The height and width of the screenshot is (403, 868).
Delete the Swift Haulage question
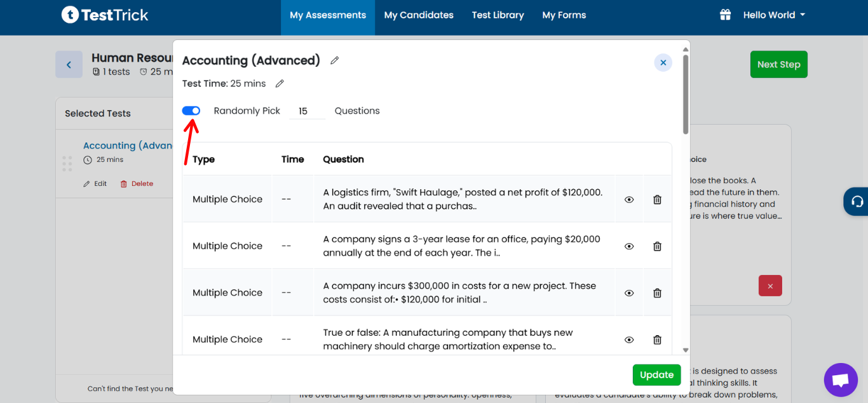pyautogui.click(x=658, y=199)
